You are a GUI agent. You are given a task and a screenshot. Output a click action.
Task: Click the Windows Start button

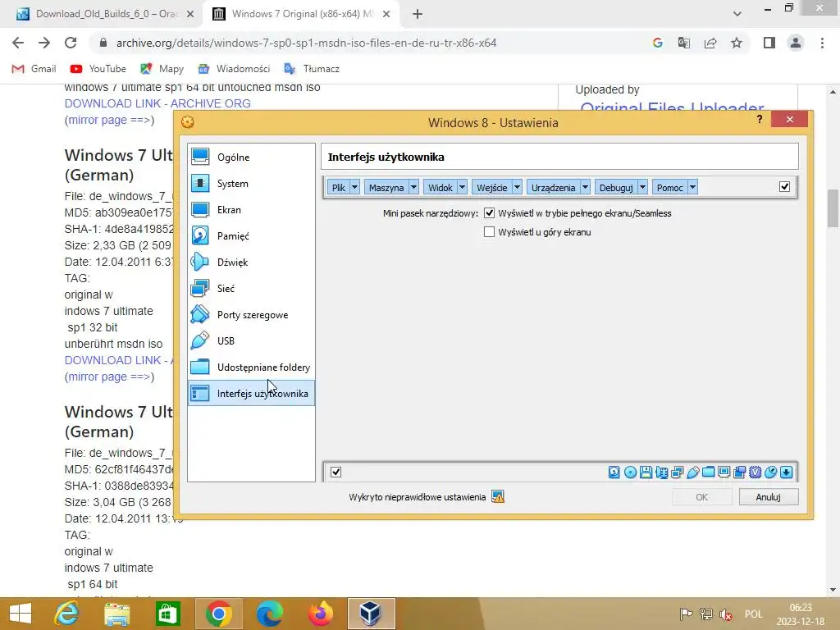[21, 614]
